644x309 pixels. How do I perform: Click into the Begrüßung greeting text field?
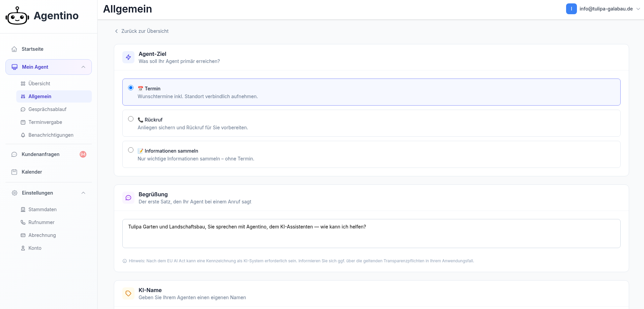tap(371, 234)
